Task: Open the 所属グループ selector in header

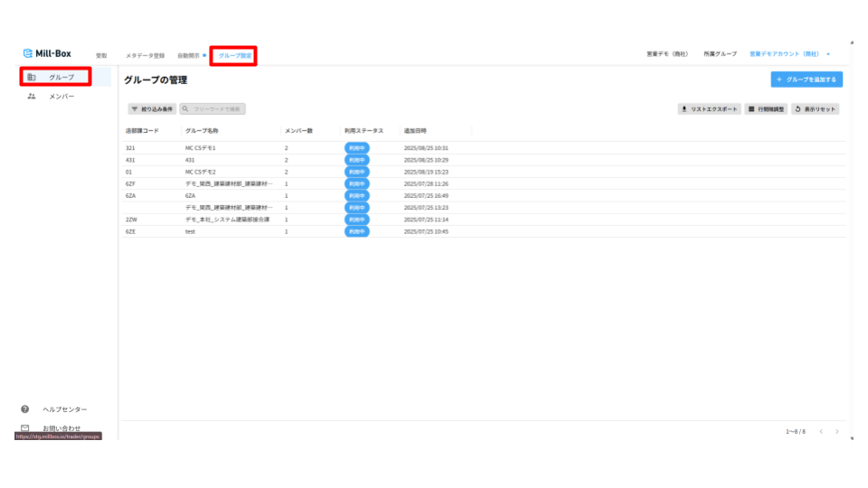Action: [x=720, y=55]
